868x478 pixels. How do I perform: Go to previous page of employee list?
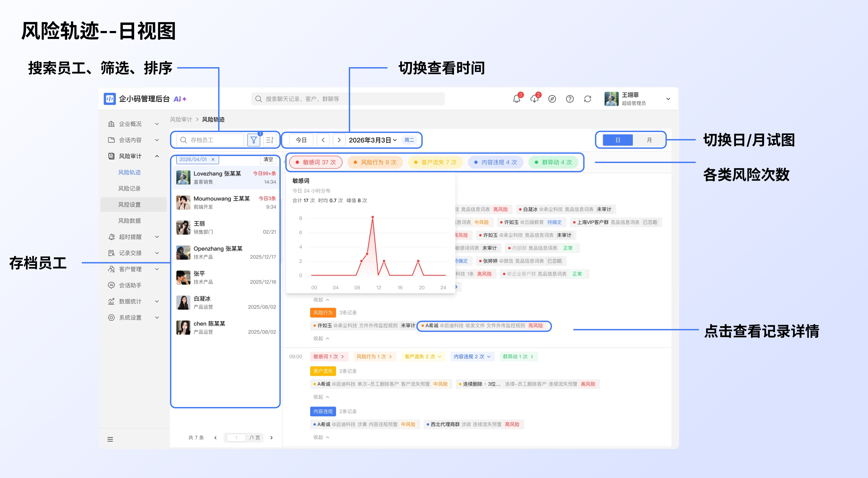215,438
